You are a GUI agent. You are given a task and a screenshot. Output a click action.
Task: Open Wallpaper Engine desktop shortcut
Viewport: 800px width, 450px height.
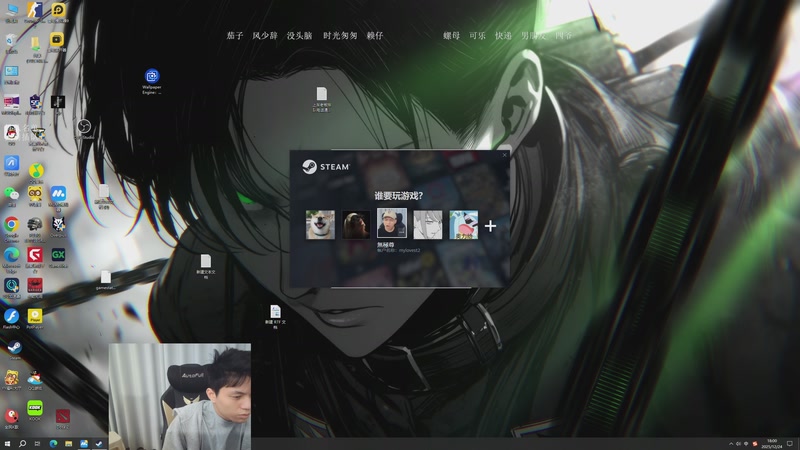pos(152,81)
